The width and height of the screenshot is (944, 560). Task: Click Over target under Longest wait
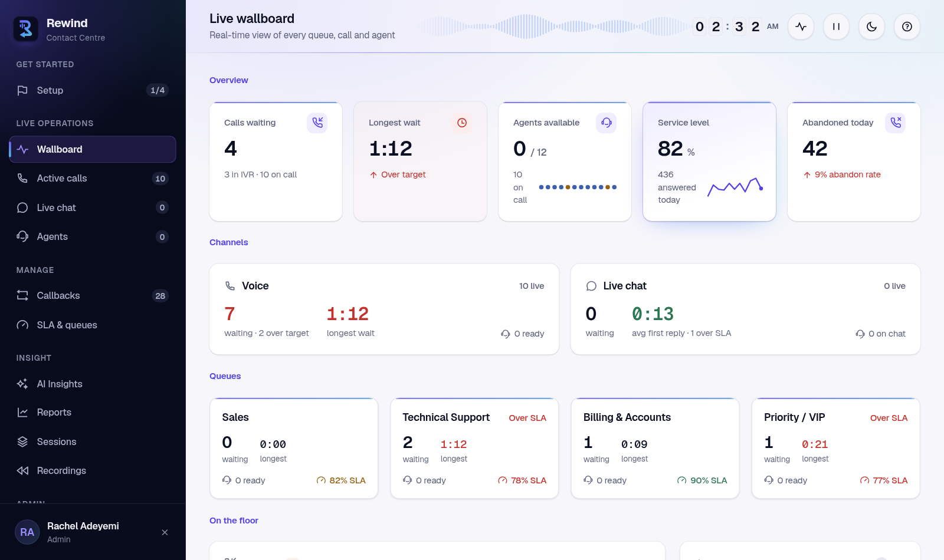(x=398, y=174)
